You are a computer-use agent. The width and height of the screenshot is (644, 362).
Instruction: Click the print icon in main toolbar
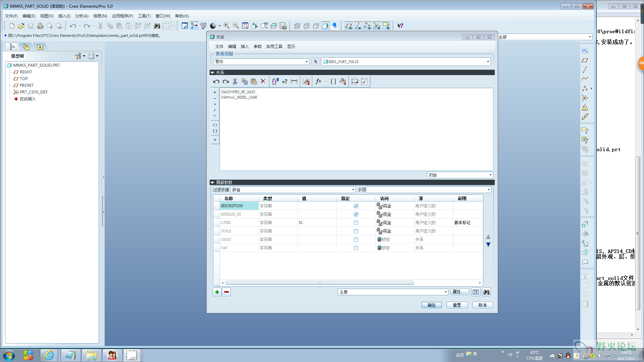[40, 26]
